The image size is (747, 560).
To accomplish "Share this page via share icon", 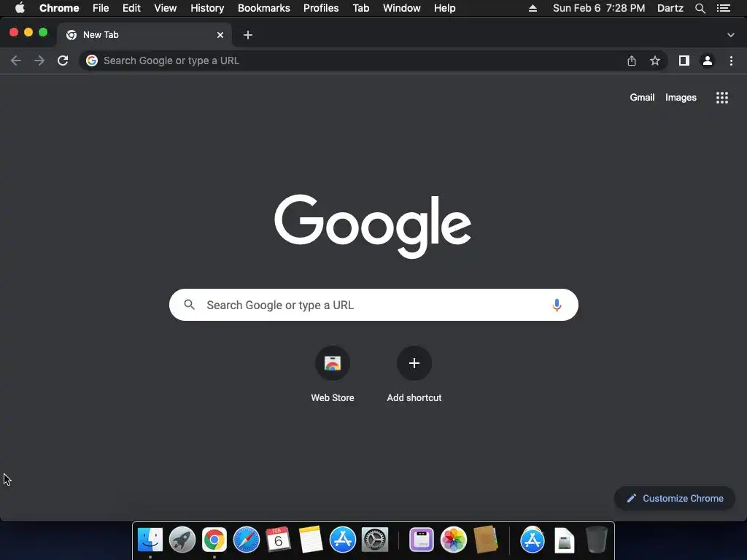I will click(632, 61).
